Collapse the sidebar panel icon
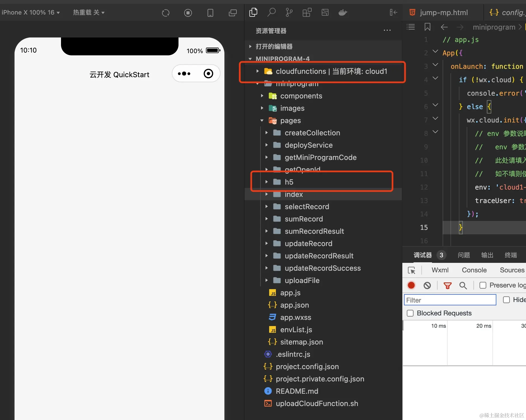The height and width of the screenshot is (420, 526). [393, 12]
